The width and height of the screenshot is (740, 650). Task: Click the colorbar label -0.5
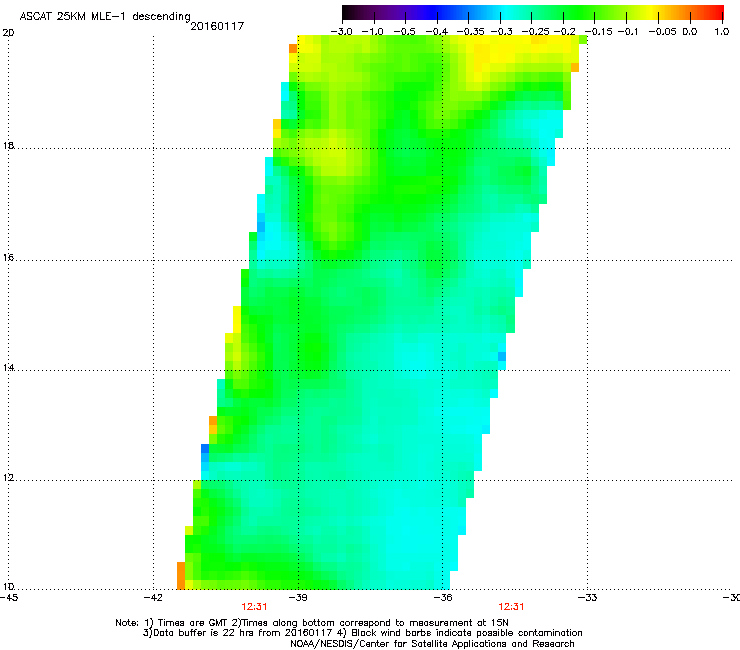tap(404, 32)
